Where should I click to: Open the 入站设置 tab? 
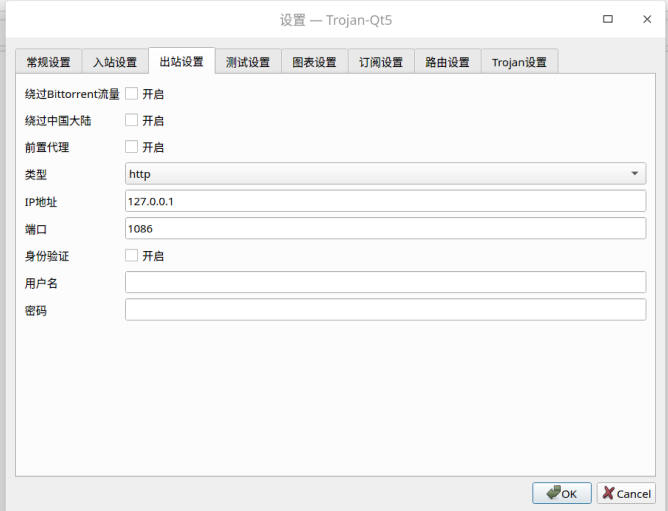click(115, 62)
